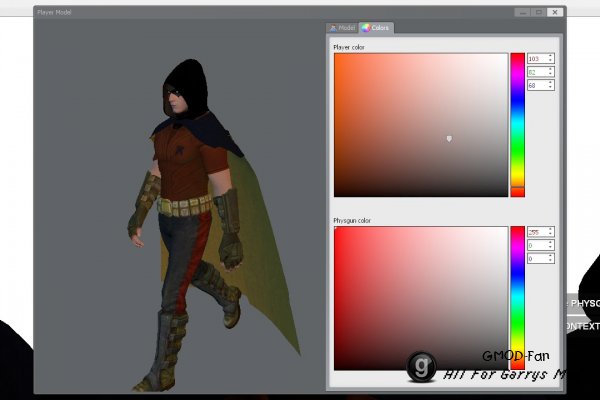The height and width of the screenshot is (400, 600).
Task: Click the Physgun color blue value field
Action: 536,258
